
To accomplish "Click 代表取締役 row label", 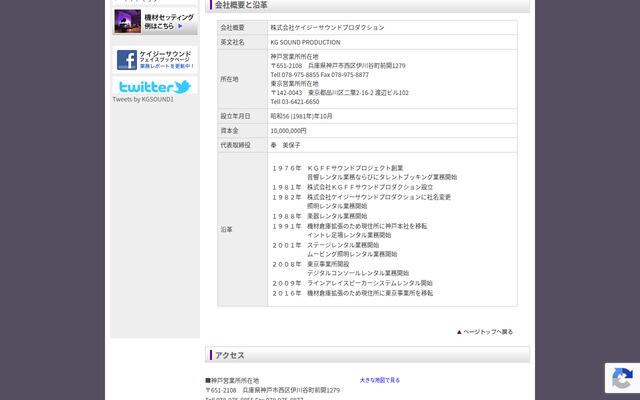I will click(236, 145).
